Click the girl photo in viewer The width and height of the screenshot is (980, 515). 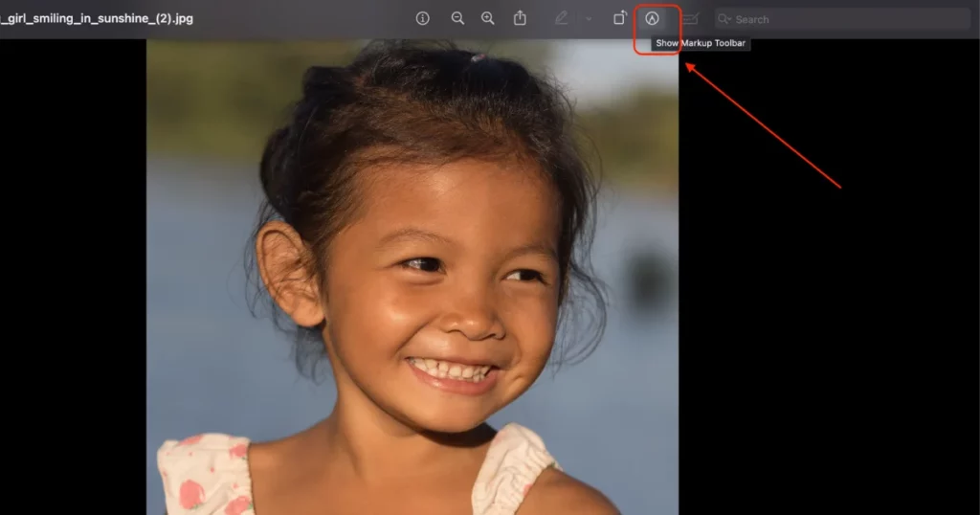(x=412, y=277)
